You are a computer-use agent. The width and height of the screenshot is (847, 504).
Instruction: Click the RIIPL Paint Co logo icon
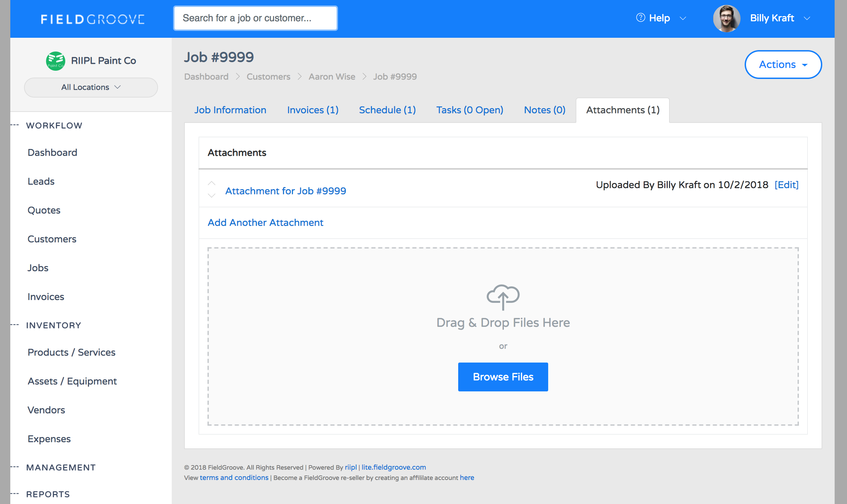(x=55, y=61)
